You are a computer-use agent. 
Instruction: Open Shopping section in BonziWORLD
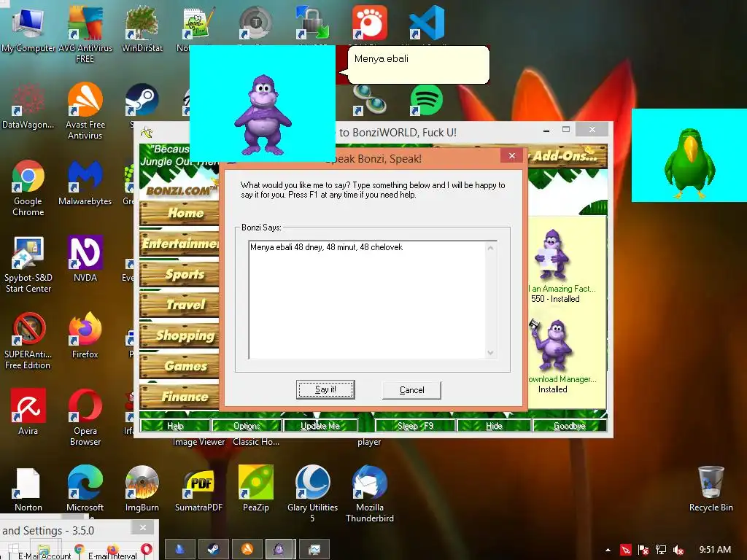click(x=179, y=335)
